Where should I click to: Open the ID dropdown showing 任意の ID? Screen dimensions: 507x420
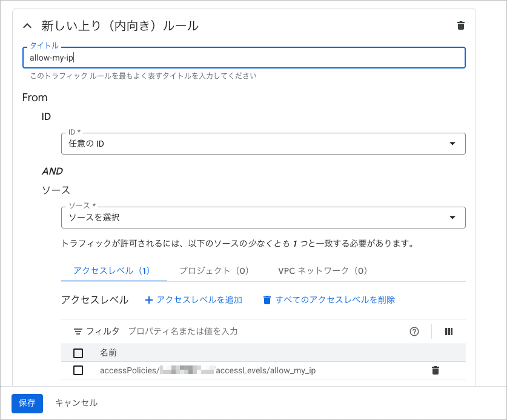(263, 144)
